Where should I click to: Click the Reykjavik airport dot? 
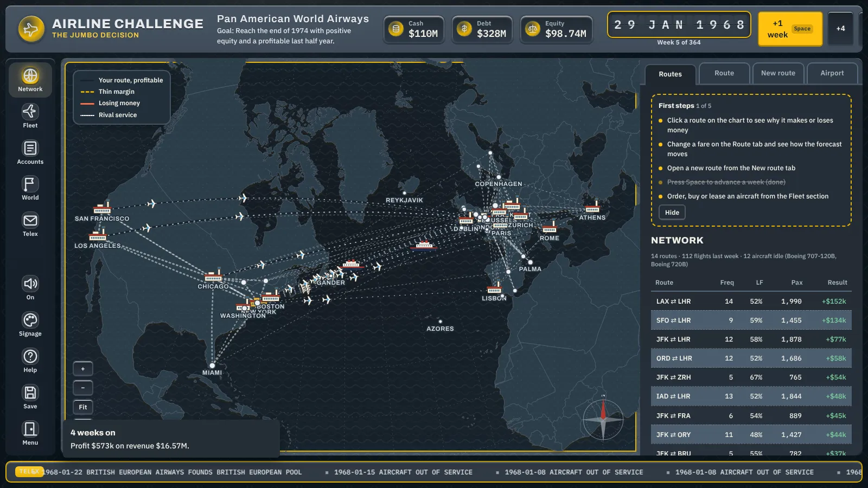point(404,193)
